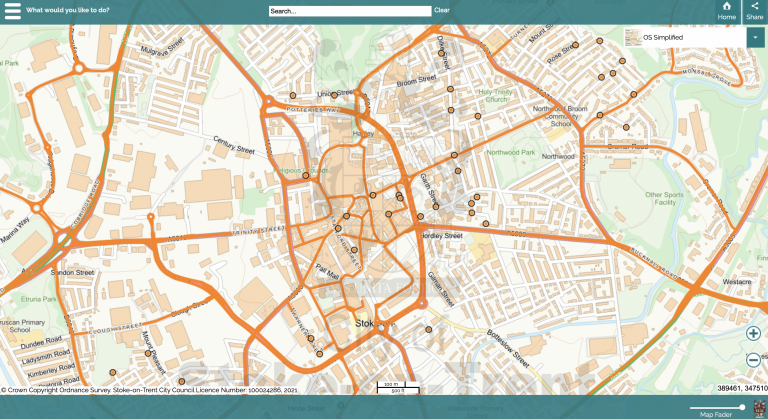Click the orange marker near Union Street
Viewport: 768px width, 419px height.
(x=335, y=96)
